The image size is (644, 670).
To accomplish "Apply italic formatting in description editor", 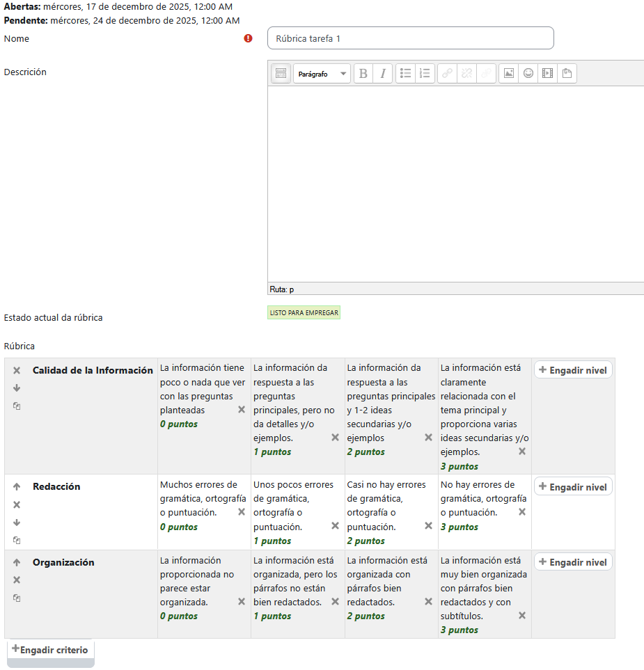I will tap(382, 74).
